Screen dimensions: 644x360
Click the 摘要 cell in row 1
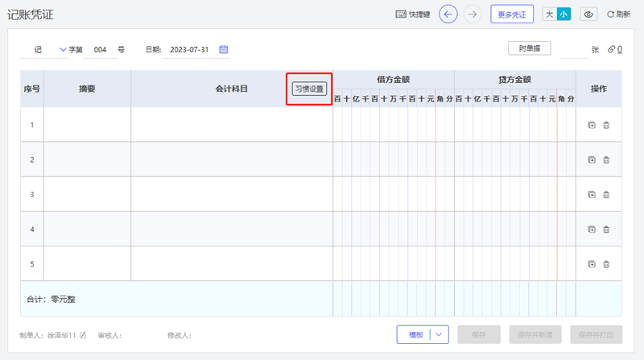point(87,125)
